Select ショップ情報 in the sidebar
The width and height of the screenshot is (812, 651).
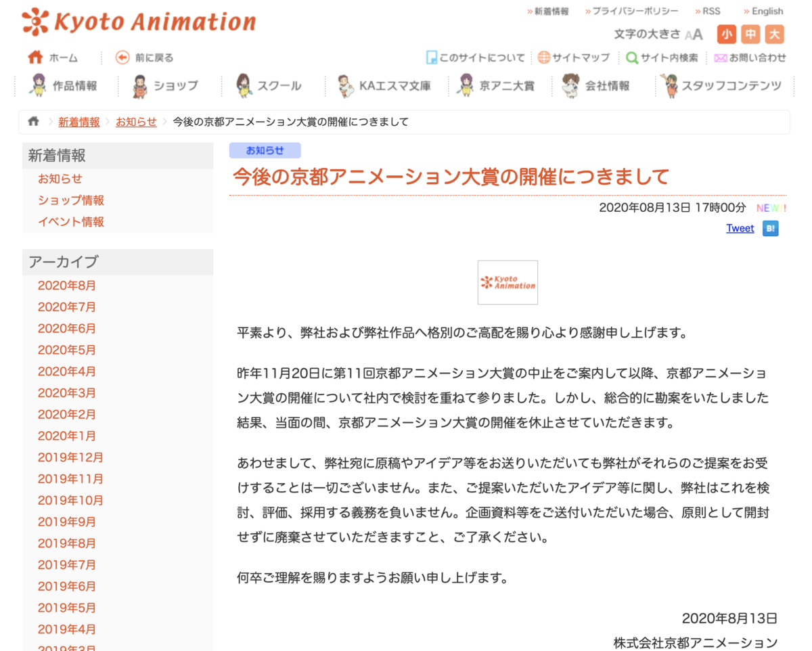click(71, 200)
